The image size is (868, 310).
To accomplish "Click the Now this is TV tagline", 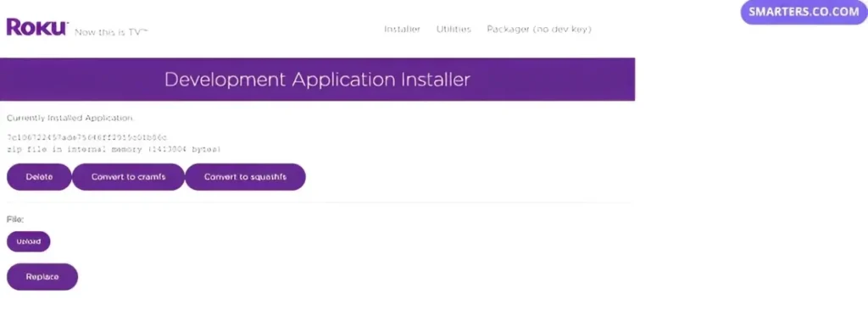I will [111, 32].
